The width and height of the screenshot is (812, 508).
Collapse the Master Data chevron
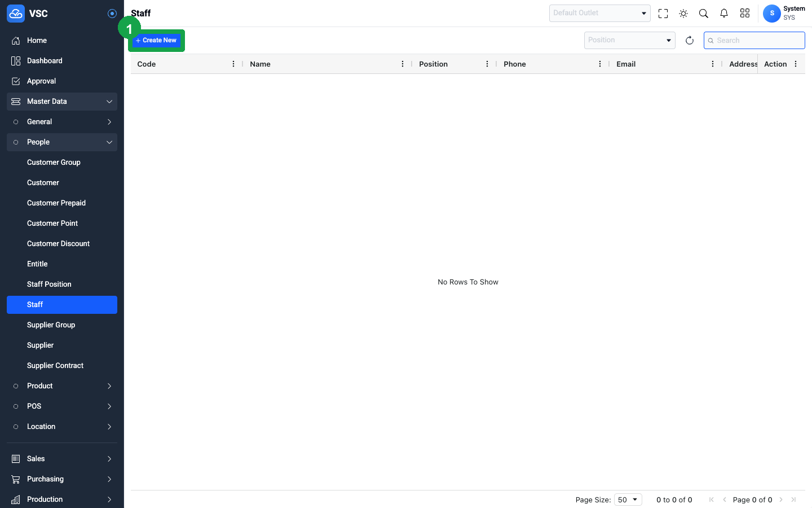click(x=109, y=102)
